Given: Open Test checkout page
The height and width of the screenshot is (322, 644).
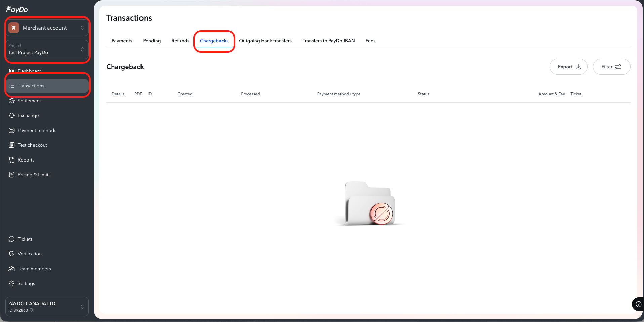Looking at the screenshot, I should point(32,145).
